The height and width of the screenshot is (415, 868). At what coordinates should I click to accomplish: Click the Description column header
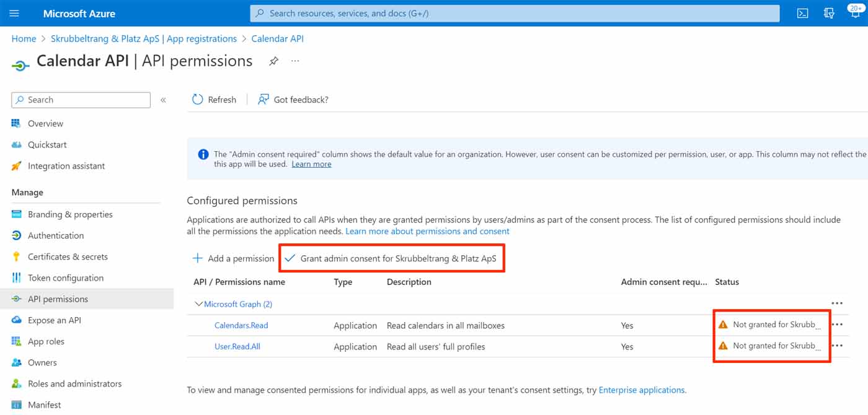pyautogui.click(x=409, y=282)
